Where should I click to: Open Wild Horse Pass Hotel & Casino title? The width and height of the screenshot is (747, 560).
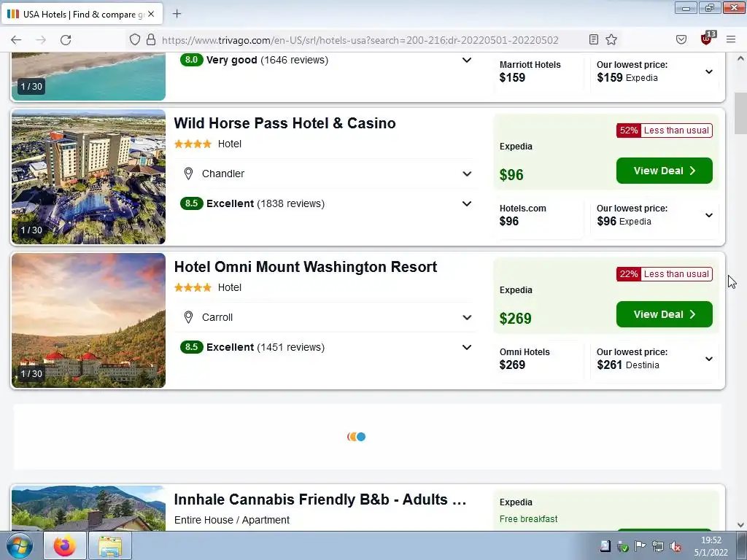[x=285, y=122]
